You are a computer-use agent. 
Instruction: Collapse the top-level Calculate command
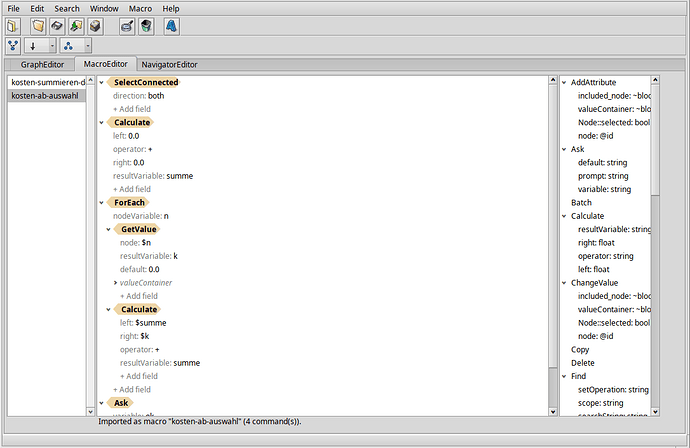[x=102, y=122]
